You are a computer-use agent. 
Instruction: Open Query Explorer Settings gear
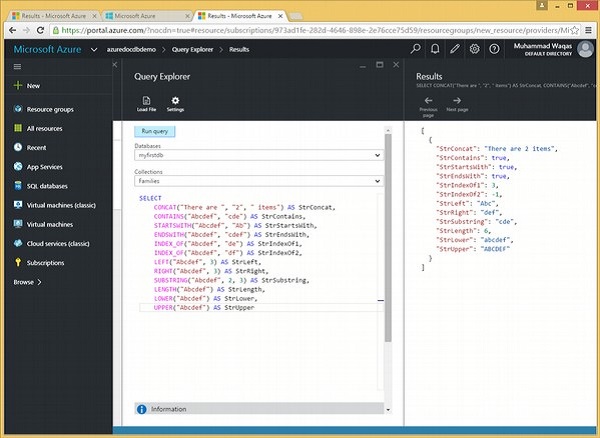tap(176, 99)
